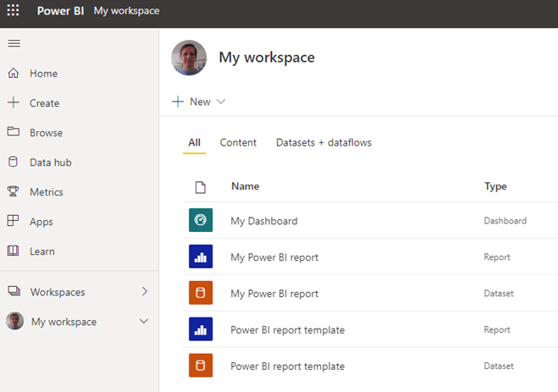
Task: Click the Data hub cylinder icon
Action: pos(14,162)
